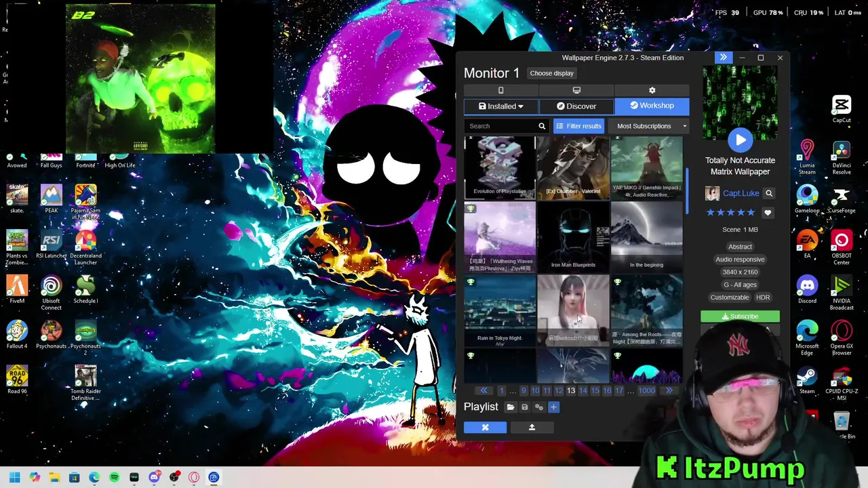Add wallpaper to playlist plus icon
Image resolution: width=868 pixels, height=488 pixels.
point(553,407)
